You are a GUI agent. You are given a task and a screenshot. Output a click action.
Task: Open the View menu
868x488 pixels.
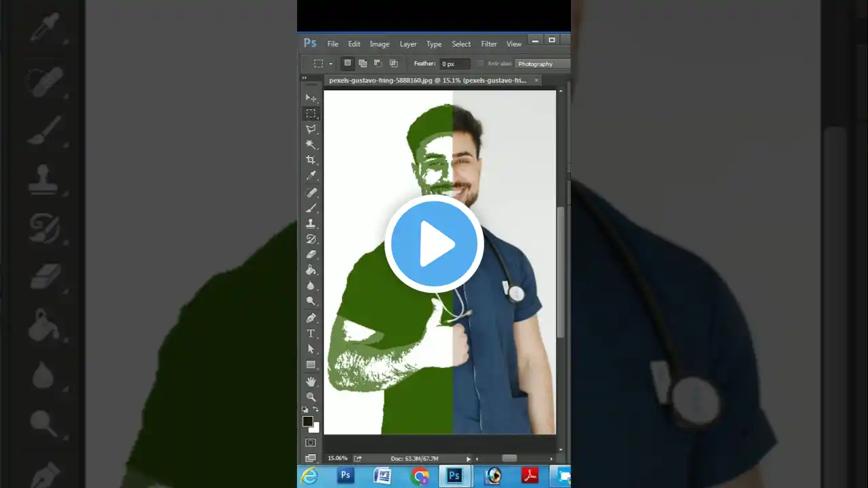click(x=514, y=44)
